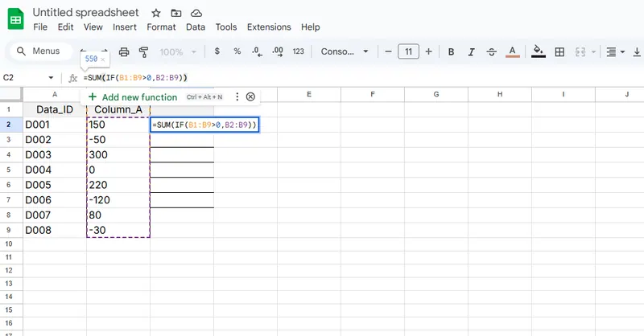This screenshot has width=644, height=336.
Task: Toggle italic text formatting
Action: (x=472, y=51)
